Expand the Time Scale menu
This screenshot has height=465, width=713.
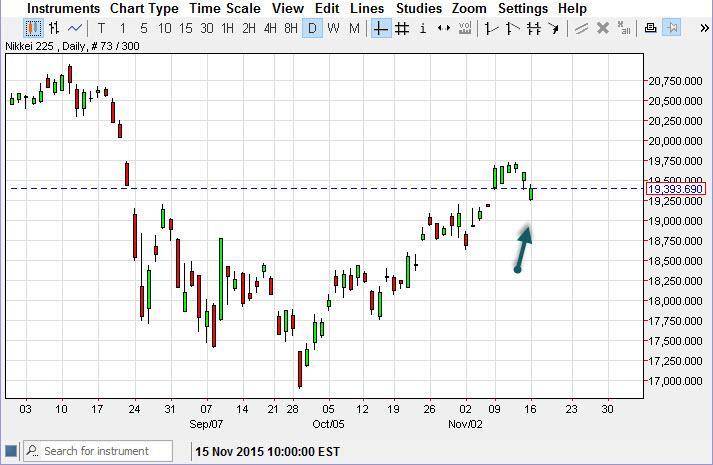[x=224, y=8]
